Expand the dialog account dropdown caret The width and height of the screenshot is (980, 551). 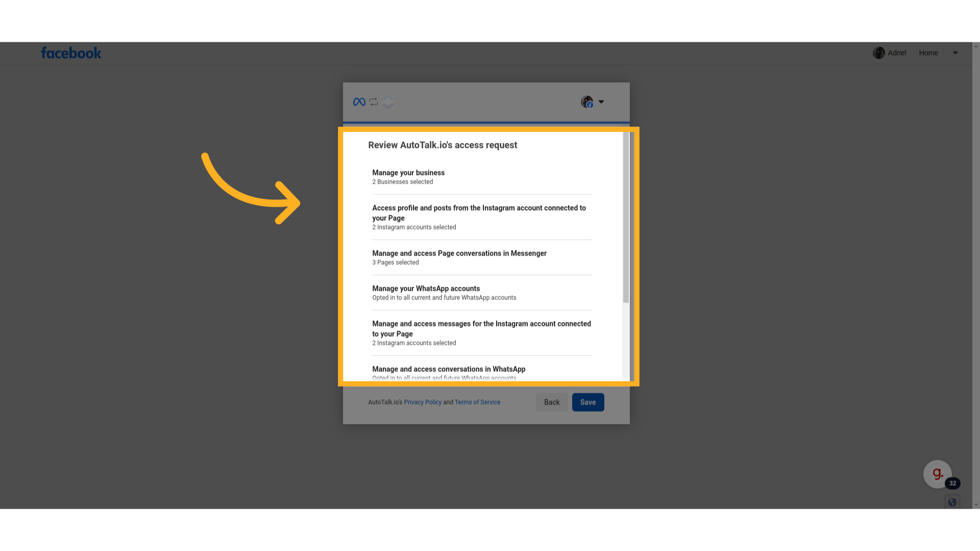click(x=601, y=102)
